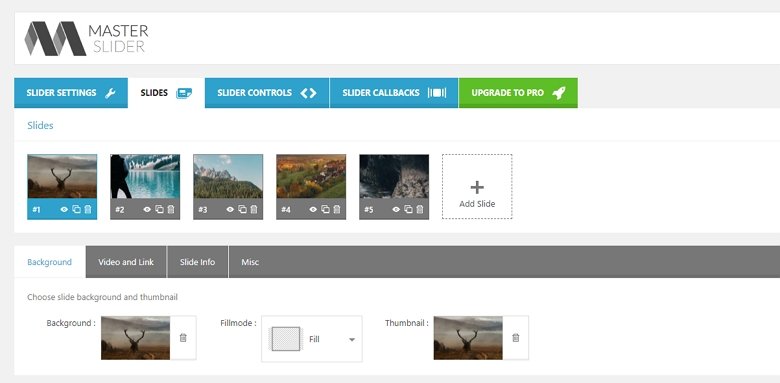Click the Upgrade to Pro button
The width and height of the screenshot is (780, 383).
(x=518, y=93)
